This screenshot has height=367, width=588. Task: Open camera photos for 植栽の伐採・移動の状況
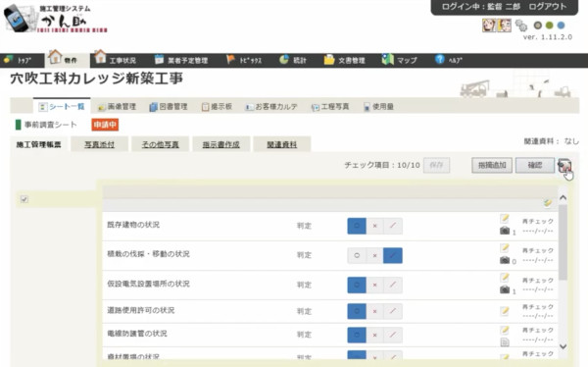click(505, 260)
